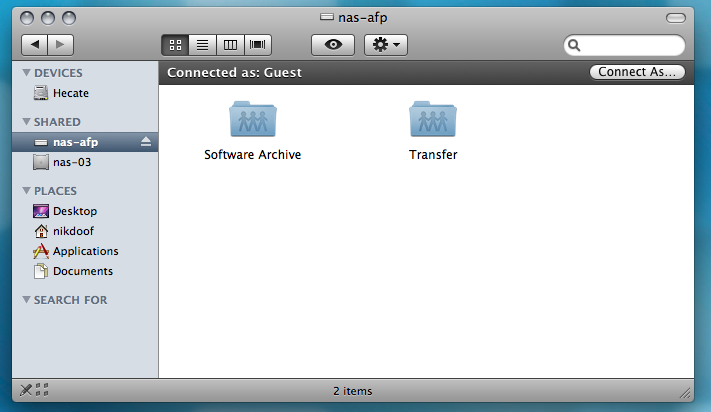Switch to icon view
Image resolution: width=711 pixels, height=412 pixels.
(175, 45)
